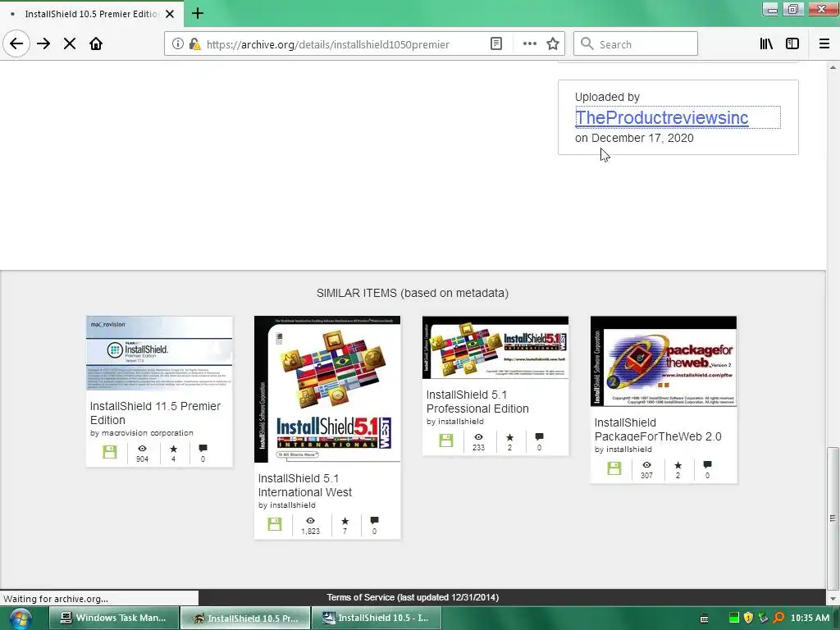
Task: Open InstallShield PackageForTheWeb 2.0 title link
Action: point(659,430)
